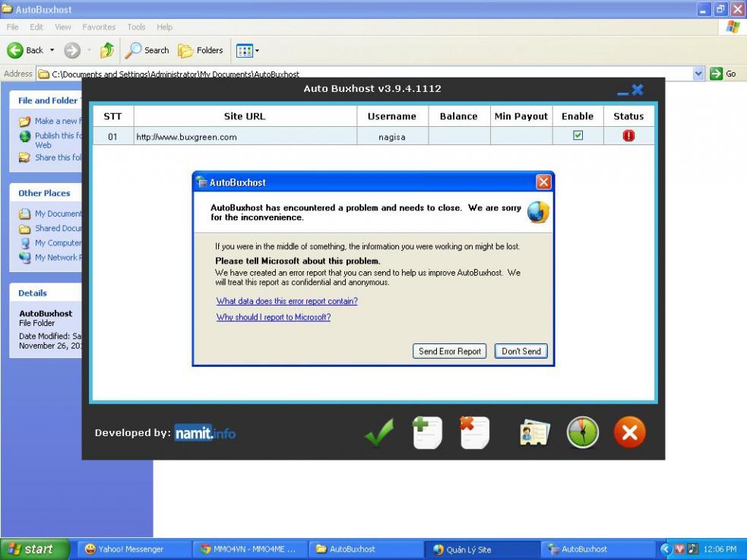The width and height of the screenshot is (747, 560).
Task: Open My Network Places link
Action: tap(50, 258)
